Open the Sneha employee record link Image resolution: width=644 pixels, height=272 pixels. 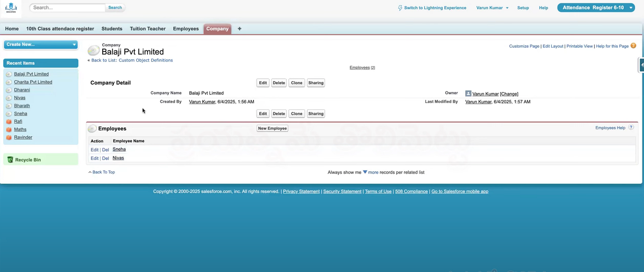tap(119, 149)
